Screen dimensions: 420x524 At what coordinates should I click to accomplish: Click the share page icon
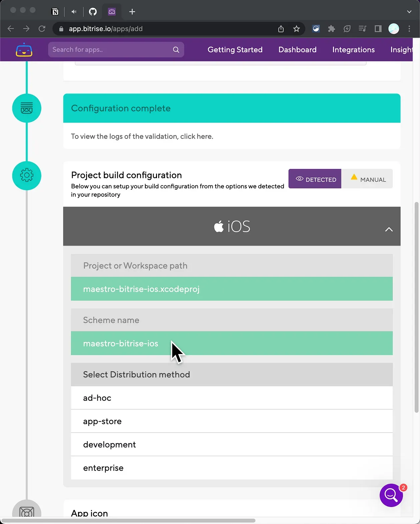[x=281, y=29]
